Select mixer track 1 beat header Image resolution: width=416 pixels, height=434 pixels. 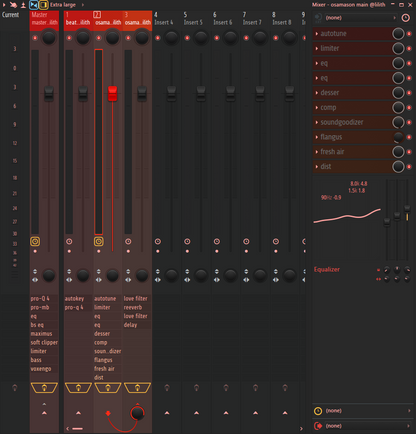(x=78, y=19)
